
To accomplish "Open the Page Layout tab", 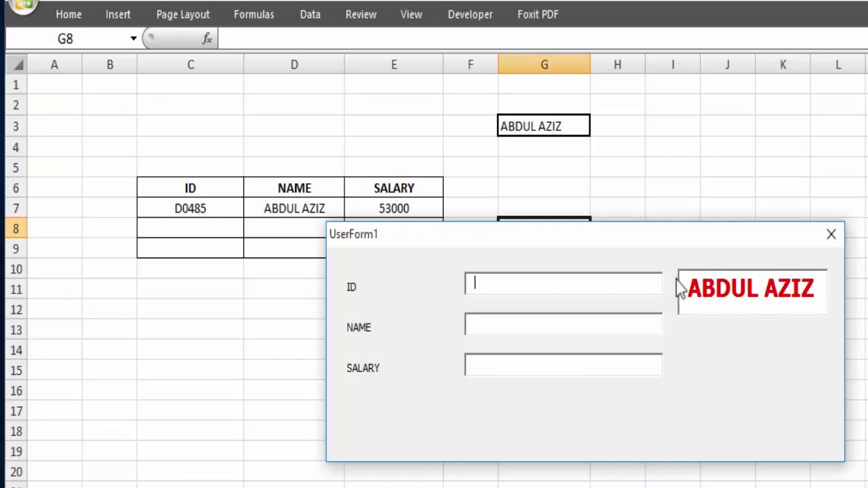I will [183, 14].
